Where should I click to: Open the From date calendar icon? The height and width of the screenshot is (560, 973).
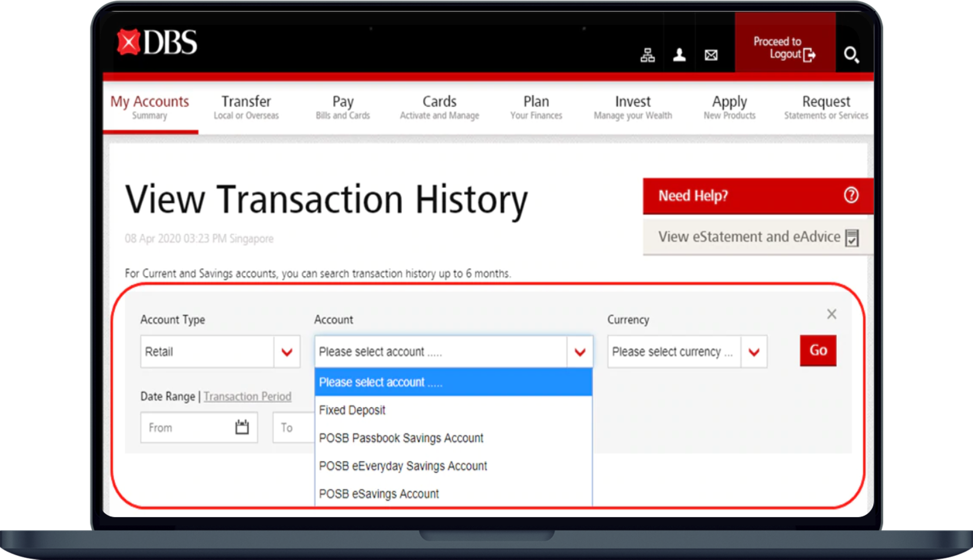[x=242, y=427]
